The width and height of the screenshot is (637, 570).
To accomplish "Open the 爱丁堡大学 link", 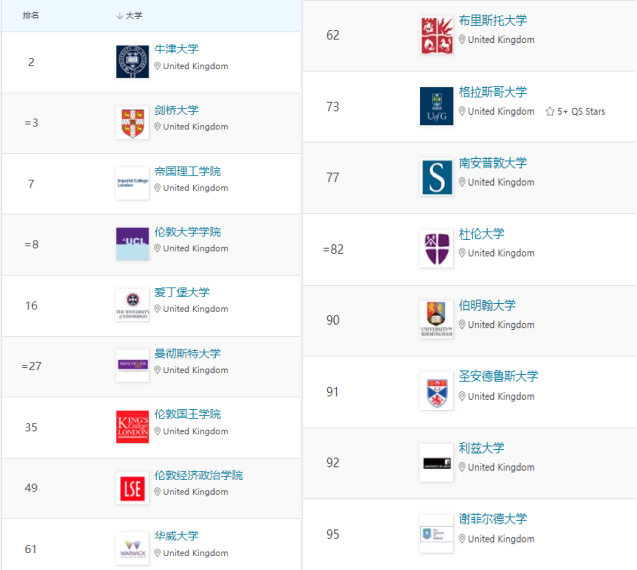I will [x=182, y=293].
